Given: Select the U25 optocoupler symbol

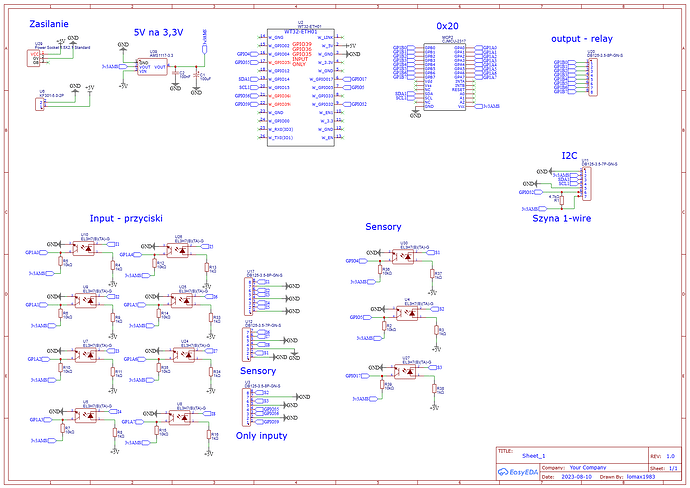Looking at the screenshot, I should pos(182,301).
